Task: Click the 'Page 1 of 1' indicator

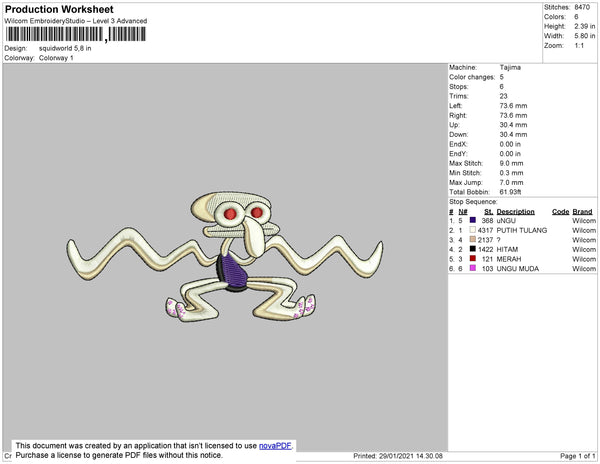Action: (x=577, y=456)
